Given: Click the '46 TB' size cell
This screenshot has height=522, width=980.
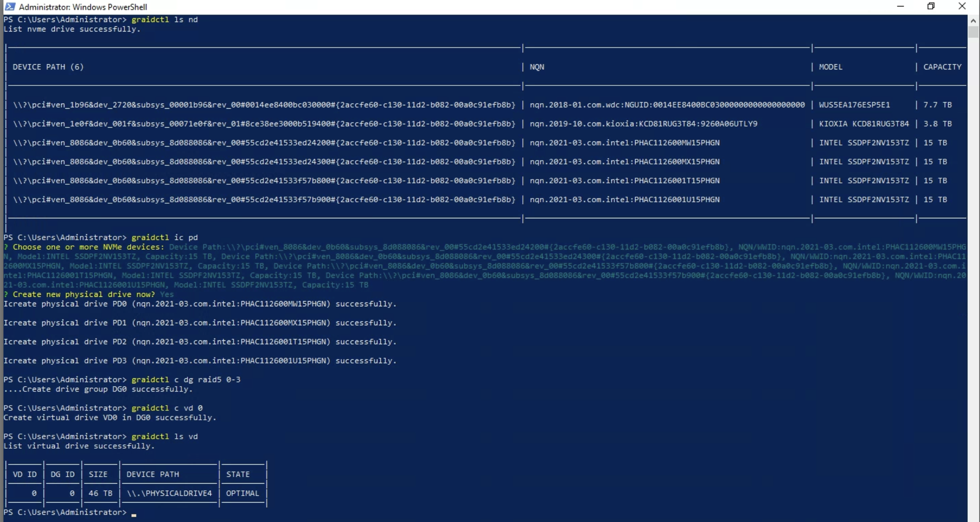Looking at the screenshot, I should (100, 493).
